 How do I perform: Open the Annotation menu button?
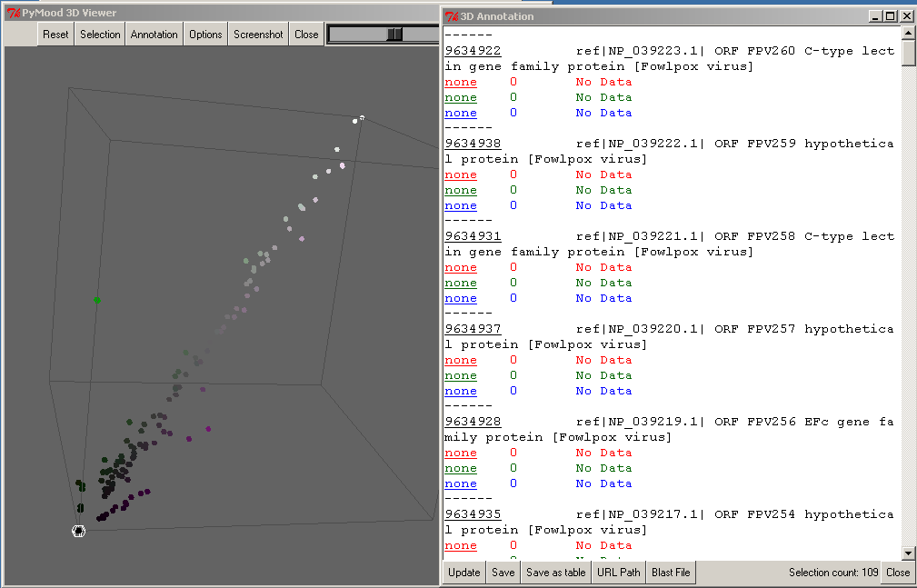(154, 35)
